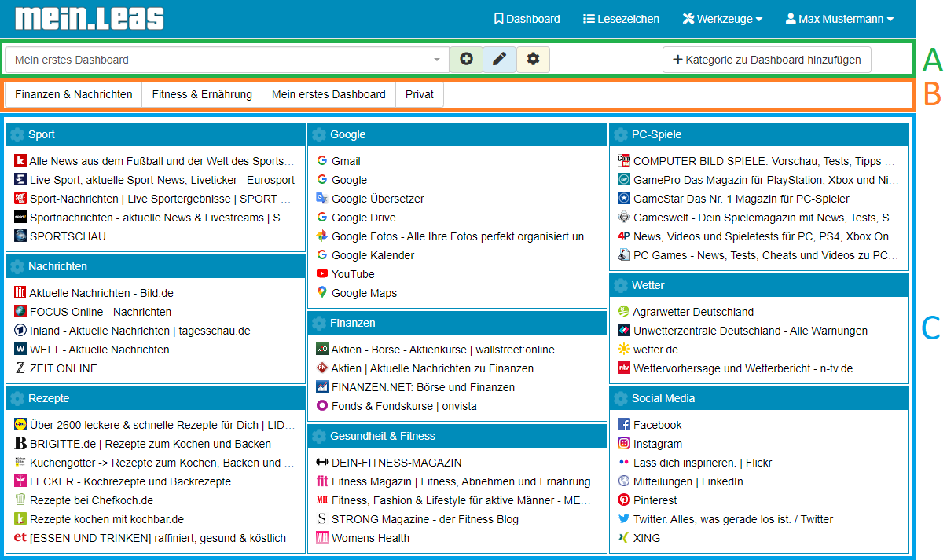
Task: Open the Mein erstes Dashboard dropdown selector
Action: coord(227,60)
